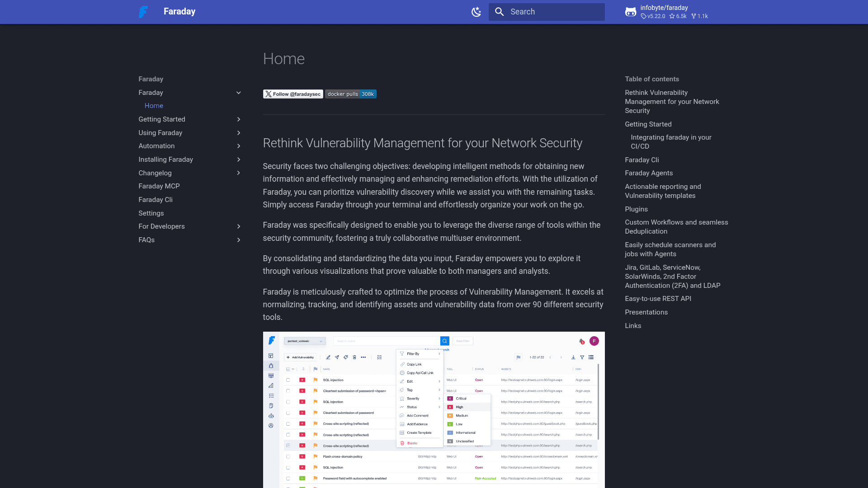Open Faraday MCP in the sidebar
This screenshot has width=868, height=488.
159,186
